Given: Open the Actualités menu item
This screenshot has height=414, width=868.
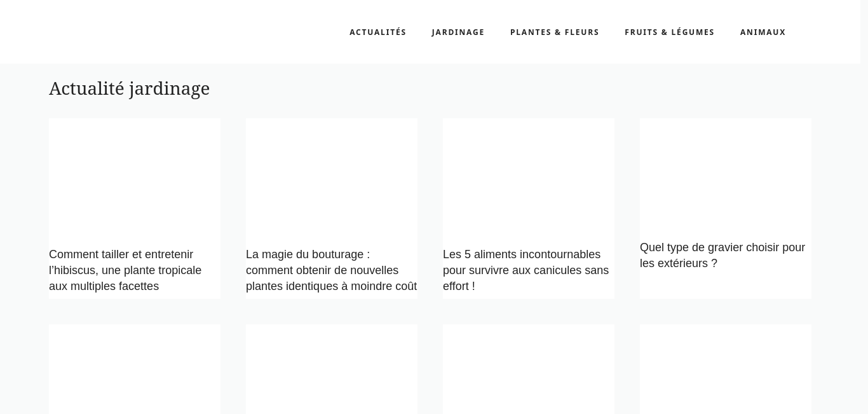Looking at the screenshot, I should click(x=377, y=32).
